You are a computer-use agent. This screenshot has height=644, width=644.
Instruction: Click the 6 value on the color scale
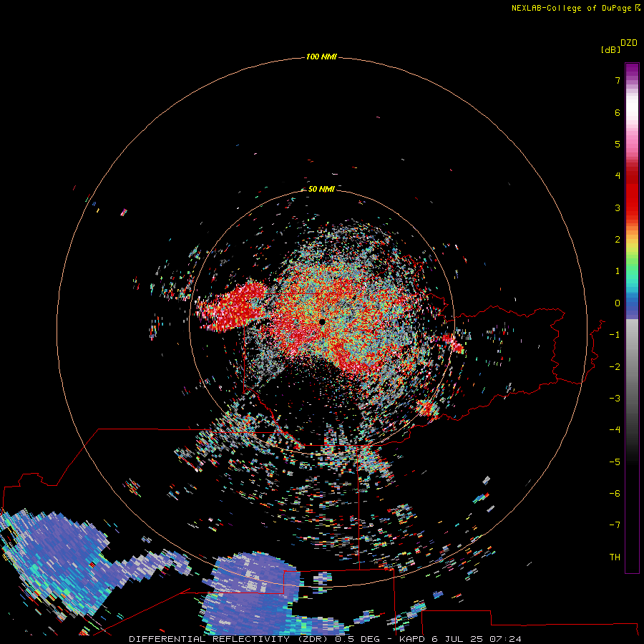(x=618, y=112)
